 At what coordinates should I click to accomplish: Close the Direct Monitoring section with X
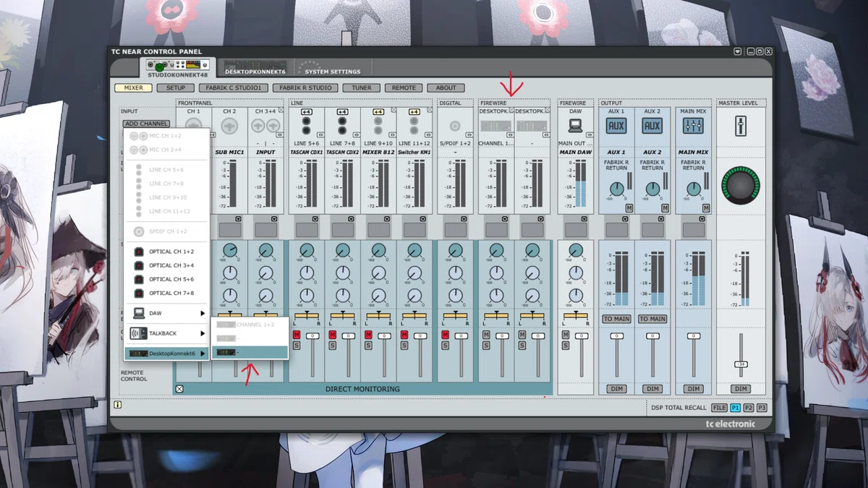[179, 389]
